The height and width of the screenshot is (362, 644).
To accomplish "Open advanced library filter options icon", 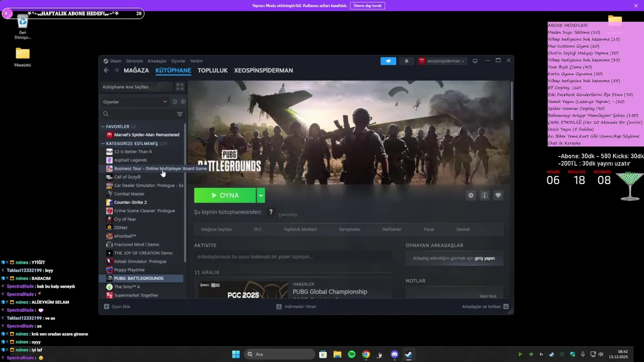I will 180,114.
